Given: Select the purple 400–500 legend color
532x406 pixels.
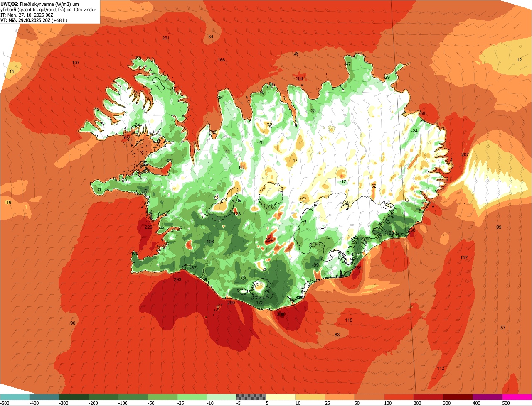Looking at the screenshot, I should click(x=488, y=397).
